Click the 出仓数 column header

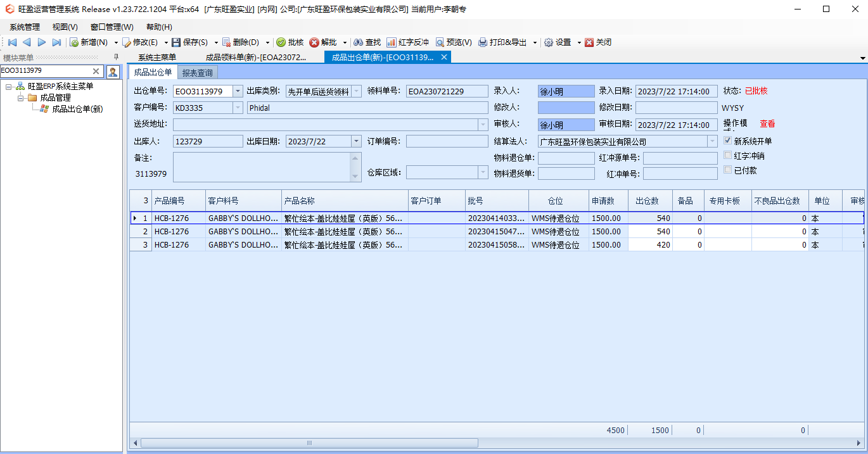pos(650,201)
